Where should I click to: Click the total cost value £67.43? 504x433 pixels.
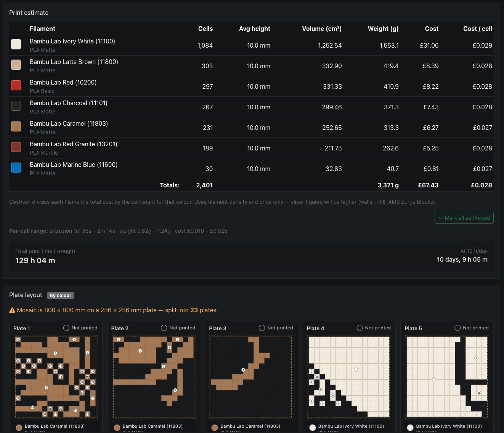(x=428, y=185)
